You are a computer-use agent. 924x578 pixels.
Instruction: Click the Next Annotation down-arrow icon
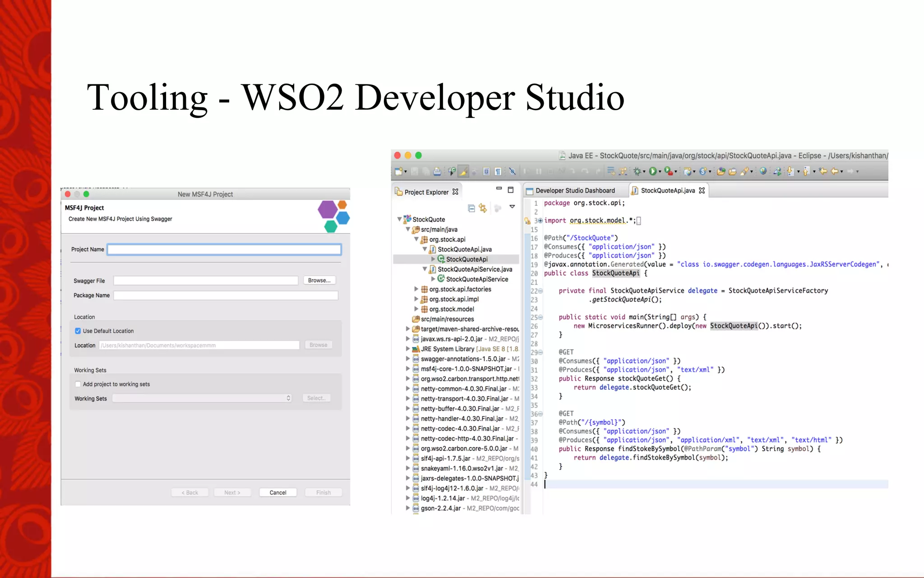(x=790, y=171)
